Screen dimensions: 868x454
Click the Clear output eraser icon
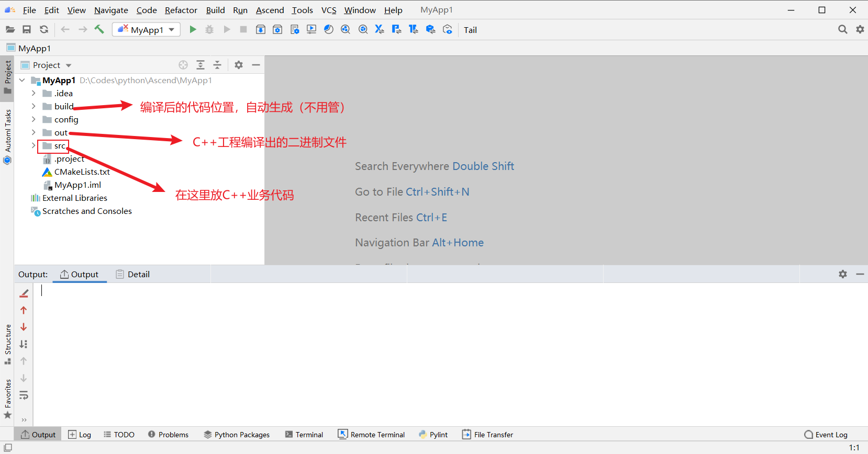tap(24, 293)
